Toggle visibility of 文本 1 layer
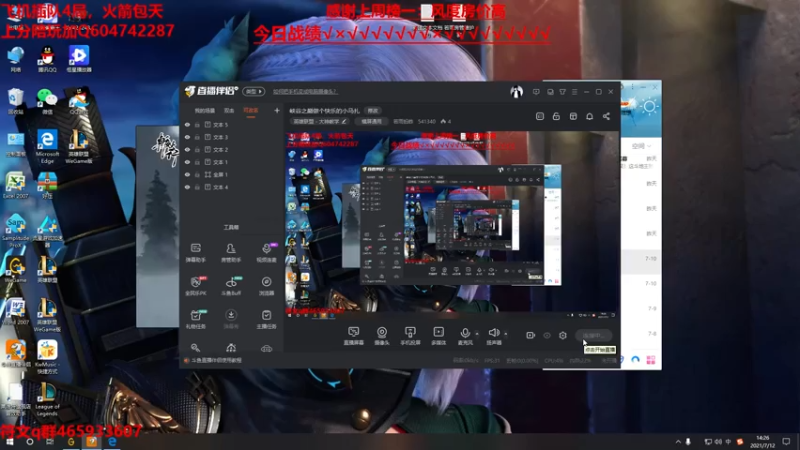 [187, 162]
